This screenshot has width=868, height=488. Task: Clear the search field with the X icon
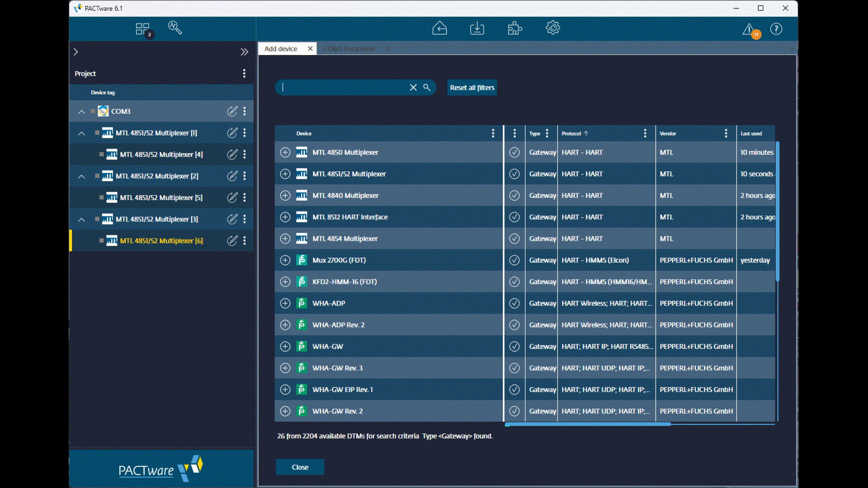413,88
